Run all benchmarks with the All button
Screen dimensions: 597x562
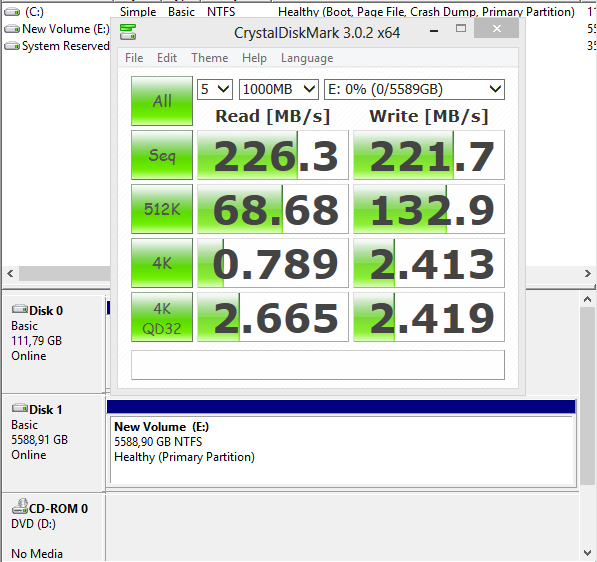(162, 101)
